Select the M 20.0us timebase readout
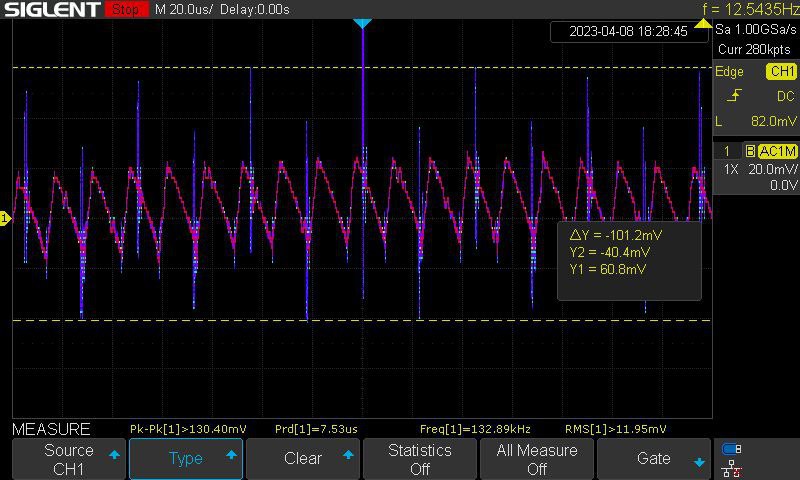The width and height of the screenshot is (800, 480). (x=184, y=9)
